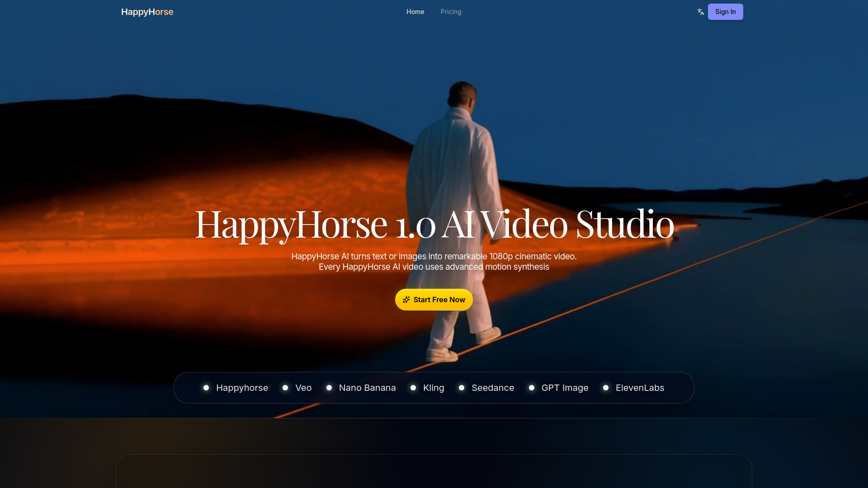Click the dot indicator beside Kling
The width and height of the screenshot is (868, 488).
414,388
